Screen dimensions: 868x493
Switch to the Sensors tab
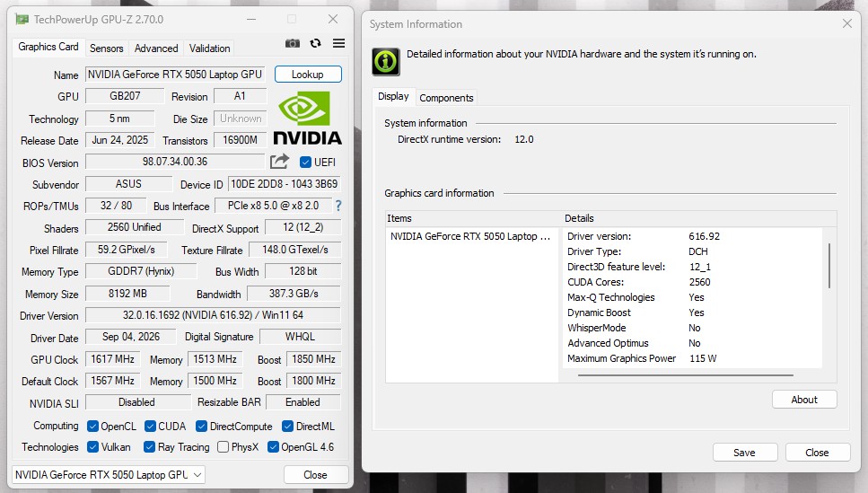(106, 48)
